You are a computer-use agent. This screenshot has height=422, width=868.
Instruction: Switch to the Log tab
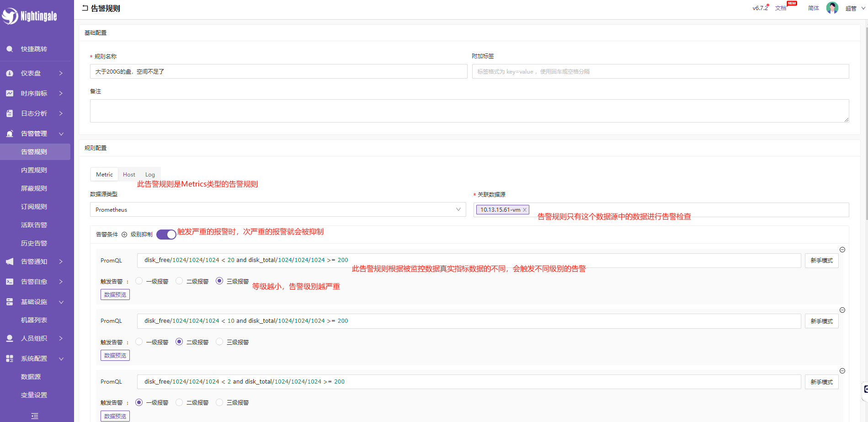pyautogui.click(x=150, y=174)
